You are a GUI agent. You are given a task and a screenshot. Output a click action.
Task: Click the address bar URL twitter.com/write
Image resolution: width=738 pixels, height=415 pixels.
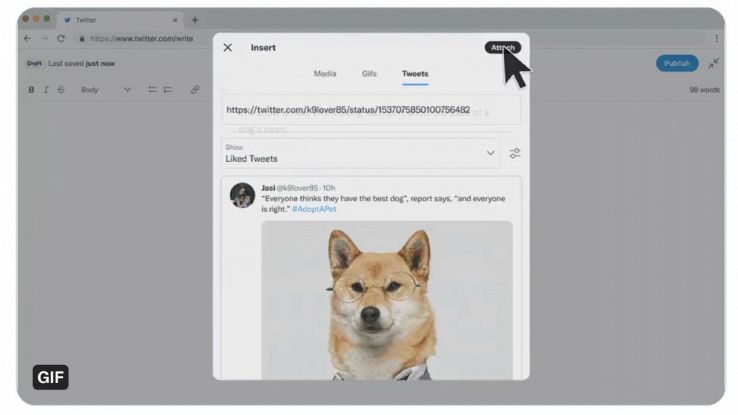point(142,39)
